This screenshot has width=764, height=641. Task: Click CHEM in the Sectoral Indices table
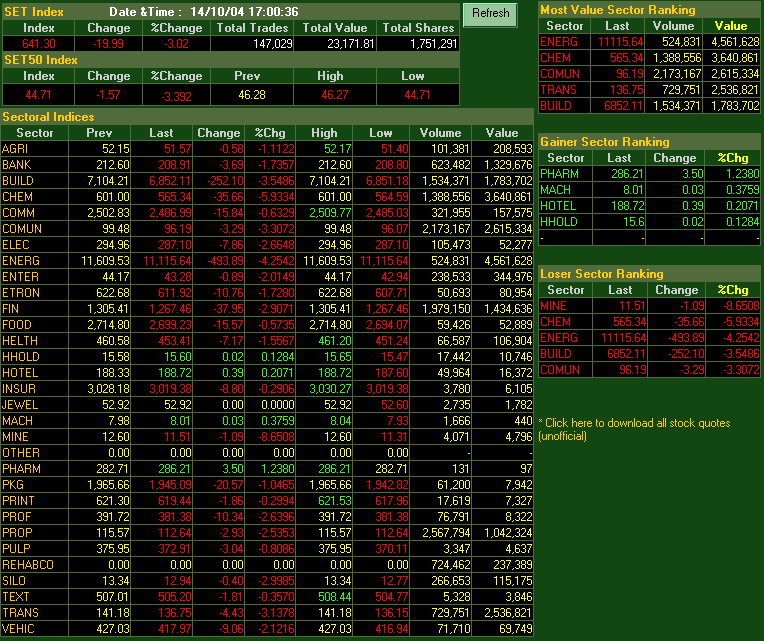tap(18, 197)
